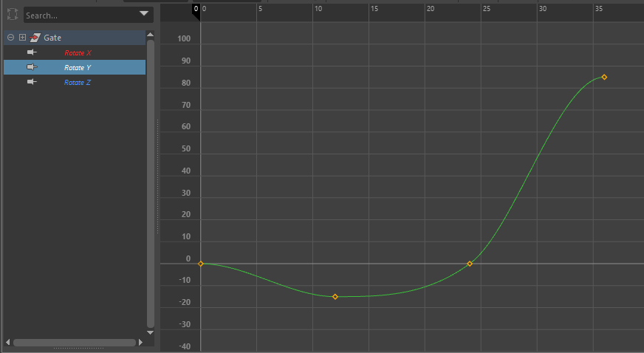The height and width of the screenshot is (353, 644).
Task: Select the Rotate X curve
Action: (78, 53)
